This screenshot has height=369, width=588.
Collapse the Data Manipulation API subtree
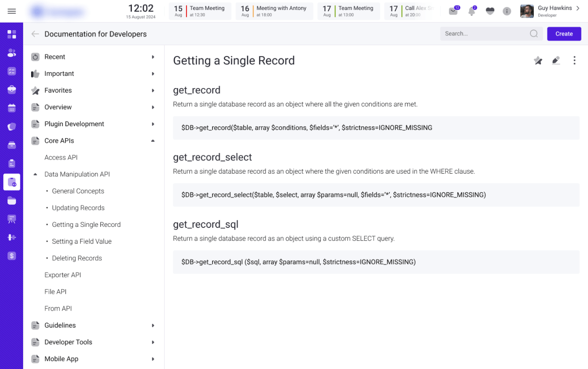(35, 174)
